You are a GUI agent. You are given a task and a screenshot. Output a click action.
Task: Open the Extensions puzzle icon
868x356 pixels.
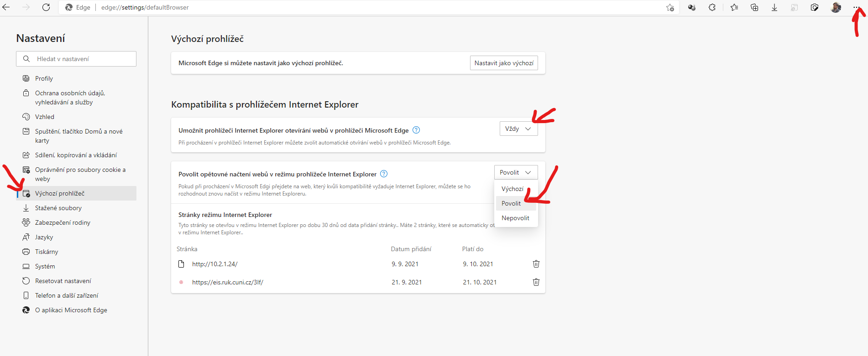click(712, 7)
